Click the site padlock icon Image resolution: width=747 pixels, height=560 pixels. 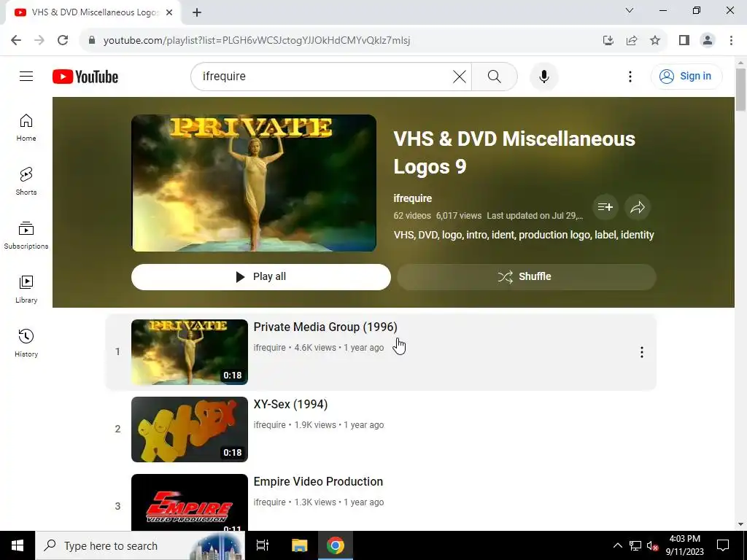point(92,40)
